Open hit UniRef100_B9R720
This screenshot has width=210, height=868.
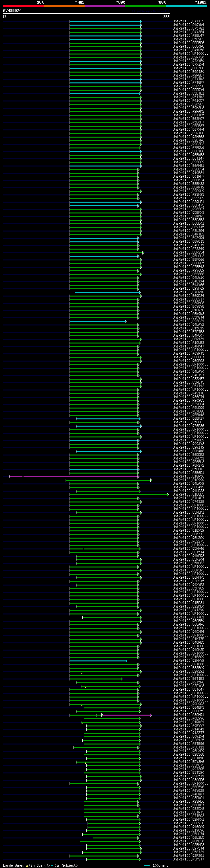[188, 57]
